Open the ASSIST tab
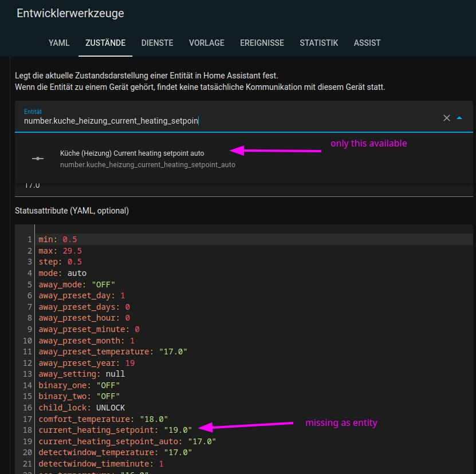Viewport: 476px width, 474px height. (x=367, y=43)
